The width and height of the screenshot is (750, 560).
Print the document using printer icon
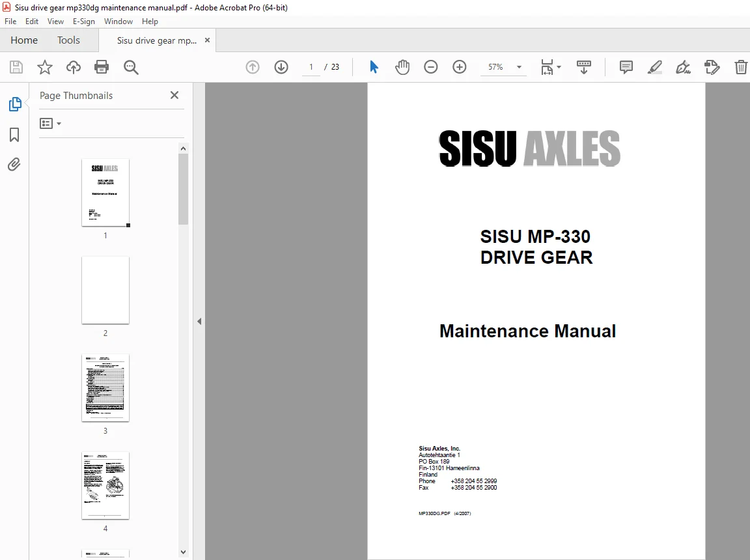102,67
